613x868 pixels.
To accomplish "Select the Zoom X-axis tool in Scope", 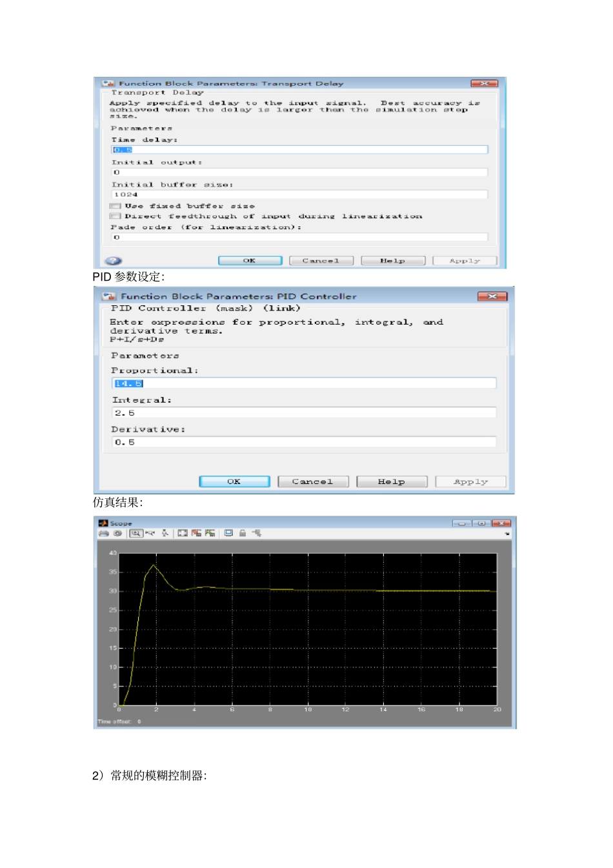I will [150, 533].
